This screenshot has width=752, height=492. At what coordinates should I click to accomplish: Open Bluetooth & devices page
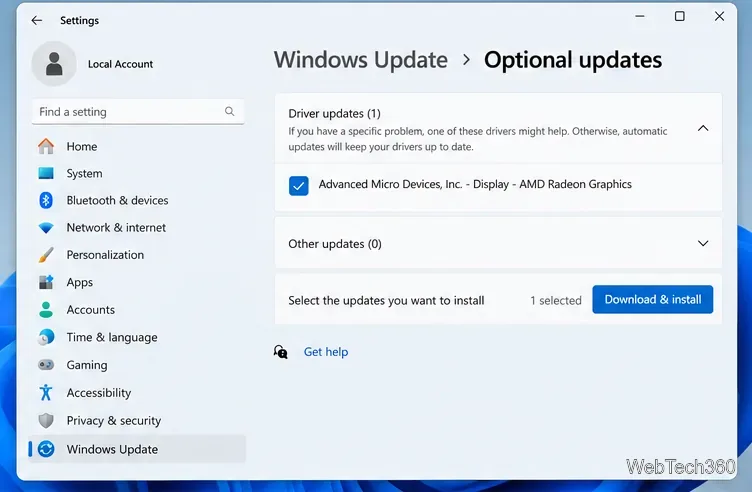click(x=117, y=200)
